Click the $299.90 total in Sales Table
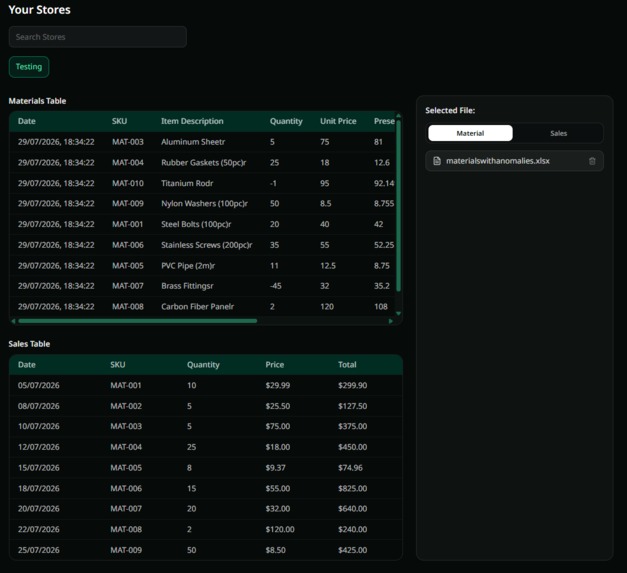627x573 pixels. pos(352,385)
